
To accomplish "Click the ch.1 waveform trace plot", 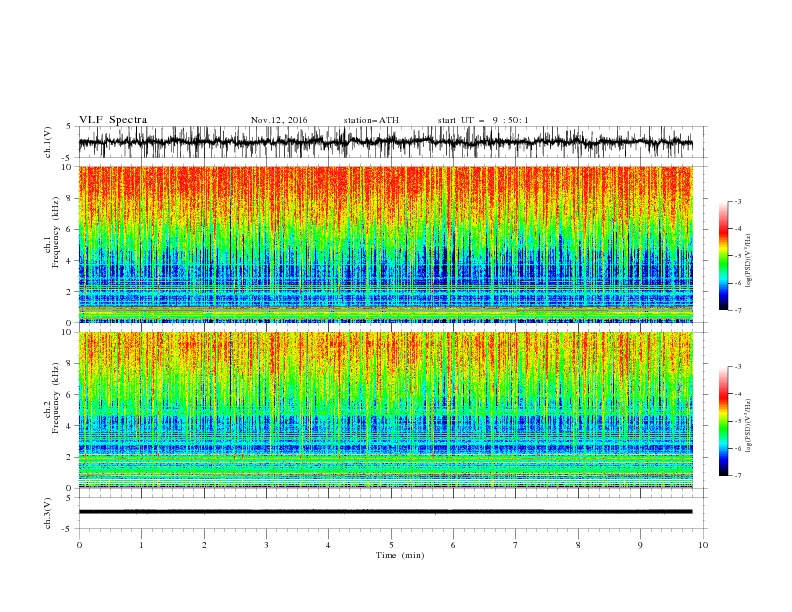I will pos(385,142).
